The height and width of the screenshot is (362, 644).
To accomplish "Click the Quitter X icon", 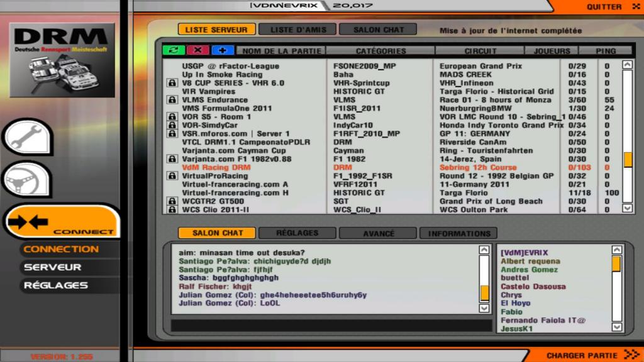I will (636, 6).
